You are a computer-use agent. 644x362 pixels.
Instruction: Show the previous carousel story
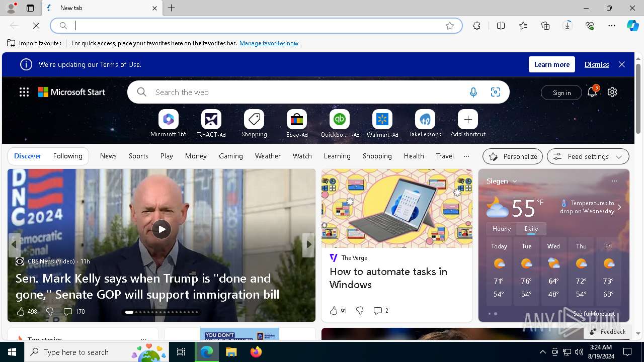click(x=14, y=244)
